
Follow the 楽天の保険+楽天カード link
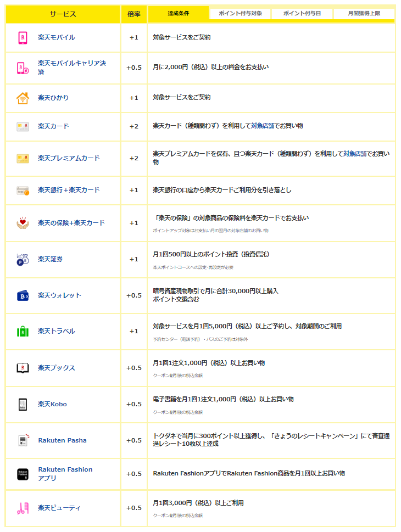(x=71, y=223)
